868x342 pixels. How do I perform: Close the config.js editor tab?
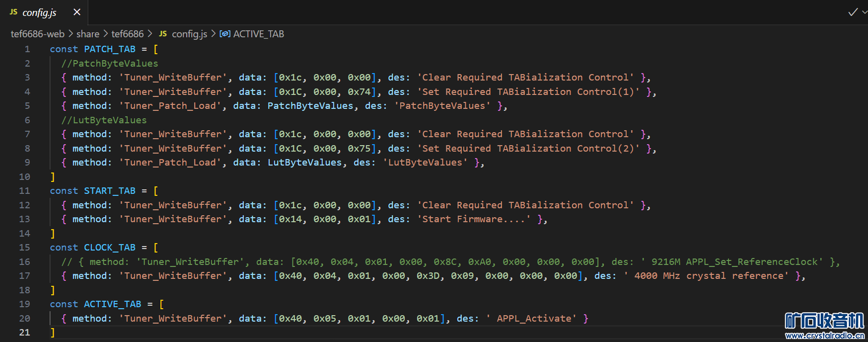[x=77, y=12]
